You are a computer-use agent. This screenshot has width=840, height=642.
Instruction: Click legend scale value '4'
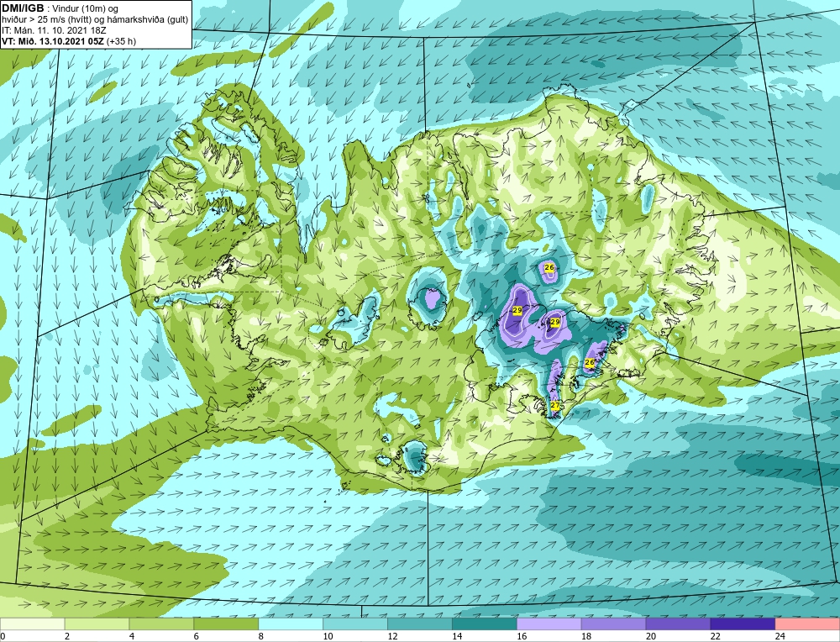(132, 636)
